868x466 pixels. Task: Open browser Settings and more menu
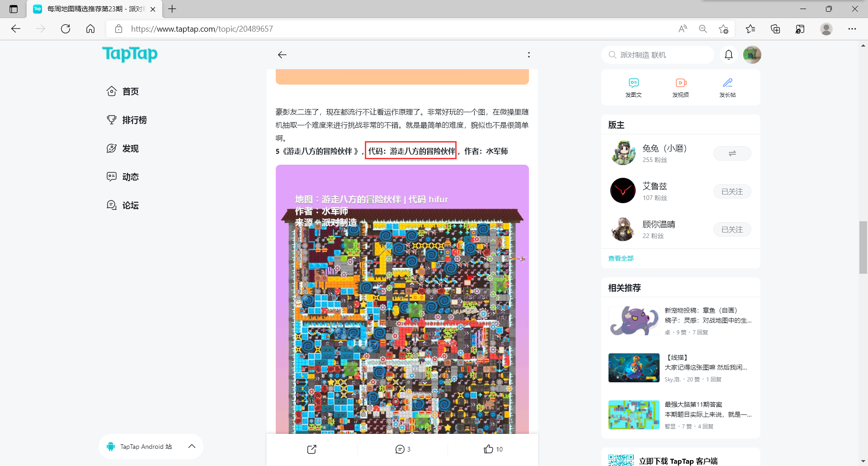coord(852,29)
